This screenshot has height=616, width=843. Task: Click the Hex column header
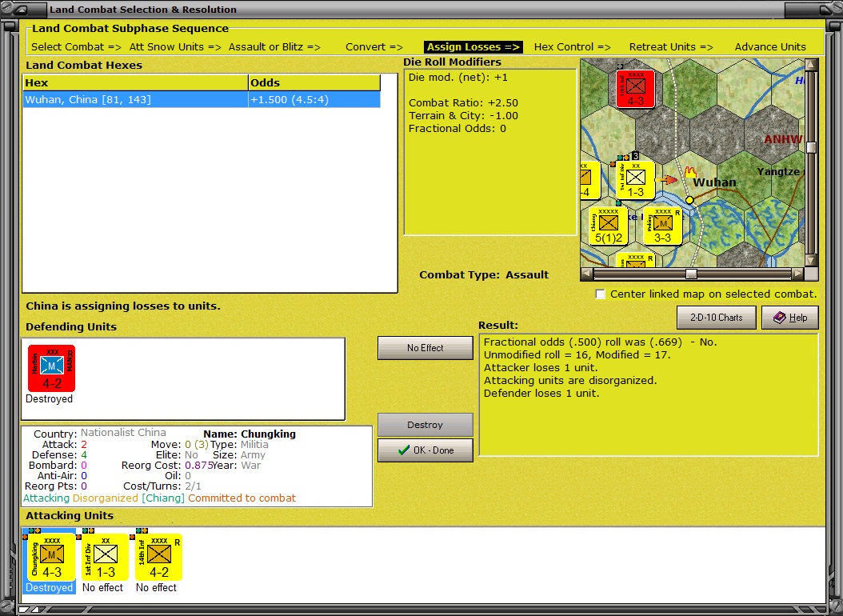click(x=135, y=82)
